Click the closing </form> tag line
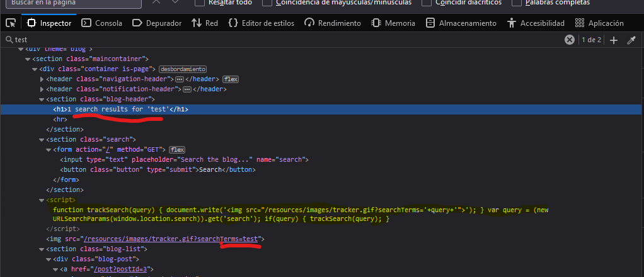The height and width of the screenshot is (277, 644). point(66,179)
